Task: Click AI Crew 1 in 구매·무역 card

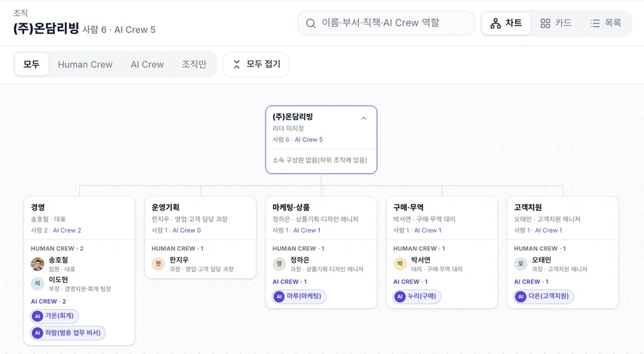Action: pyautogui.click(x=427, y=230)
